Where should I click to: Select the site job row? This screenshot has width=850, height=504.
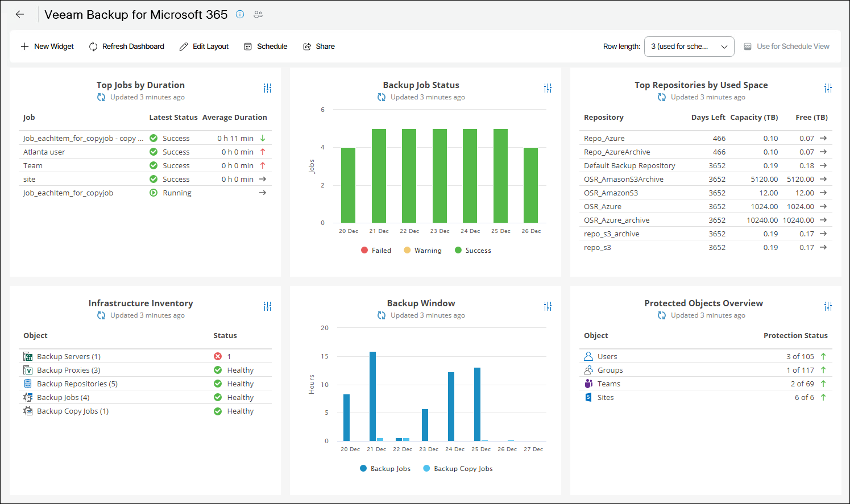click(145, 179)
